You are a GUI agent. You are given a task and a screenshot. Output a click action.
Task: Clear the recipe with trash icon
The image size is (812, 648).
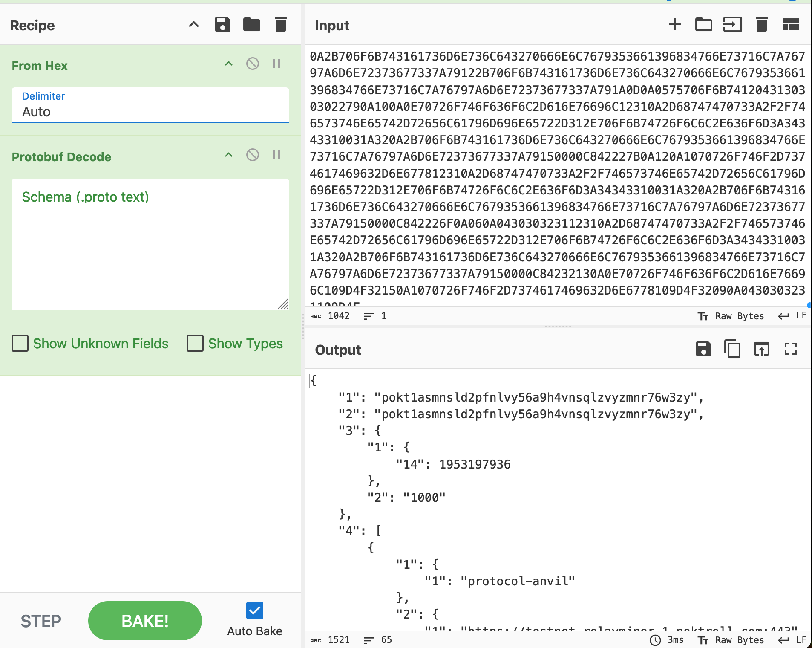[280, 25]
